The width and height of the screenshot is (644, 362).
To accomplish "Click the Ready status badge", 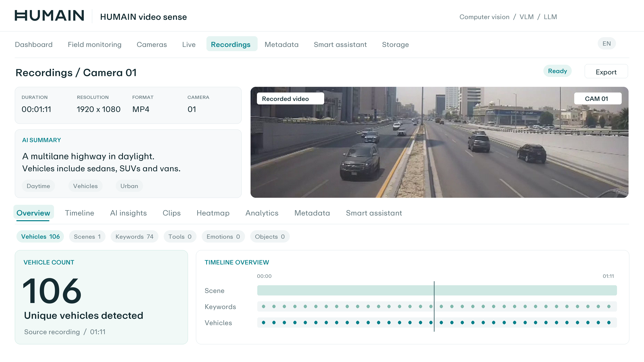I will pos(557,71).
